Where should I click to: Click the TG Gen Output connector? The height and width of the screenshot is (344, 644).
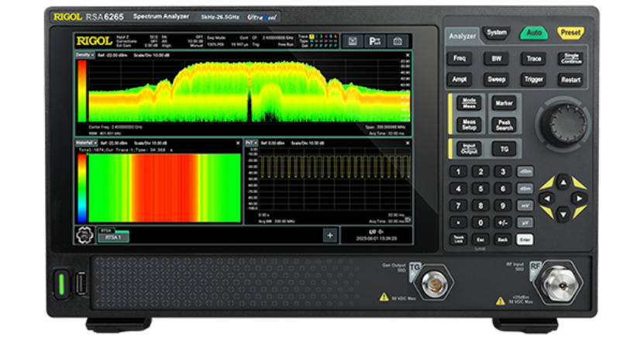tap(435, 284)
